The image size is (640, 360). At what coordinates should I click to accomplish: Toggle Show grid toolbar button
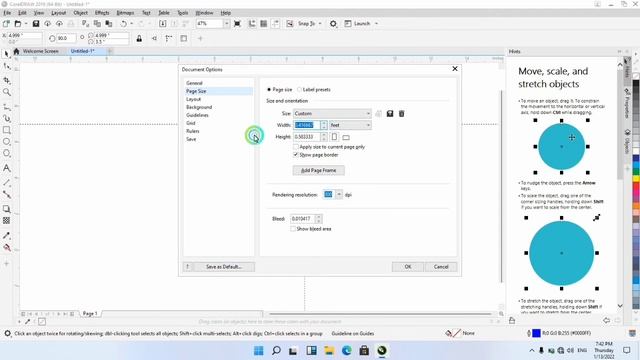(264, 24)
